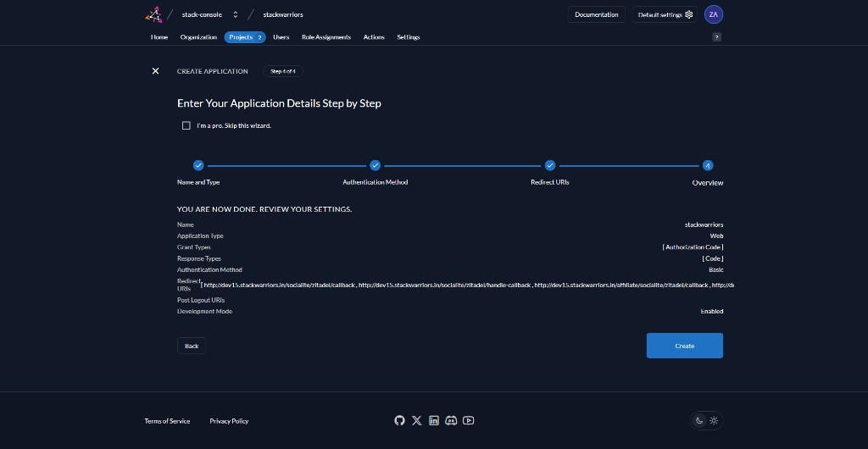The width and height of the screenshot is (868, 449).
Task: Click the ZITADEL logo icon
Action: tap(153, 14)
